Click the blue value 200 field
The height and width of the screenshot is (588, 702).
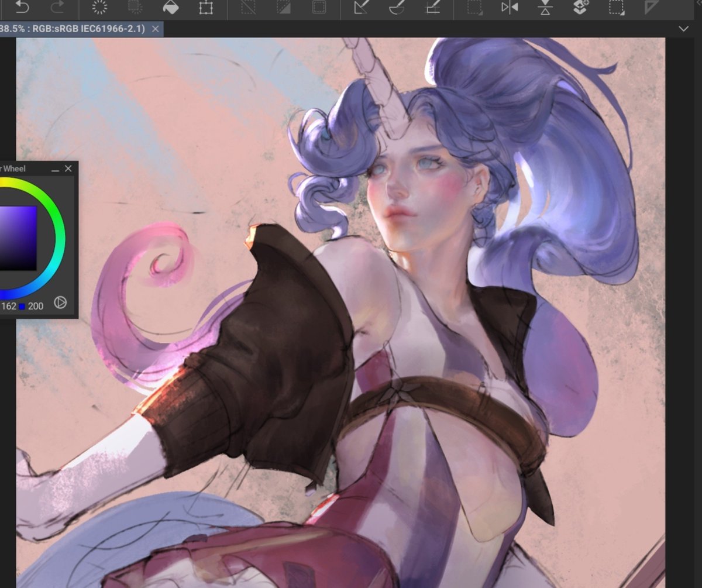35,306
